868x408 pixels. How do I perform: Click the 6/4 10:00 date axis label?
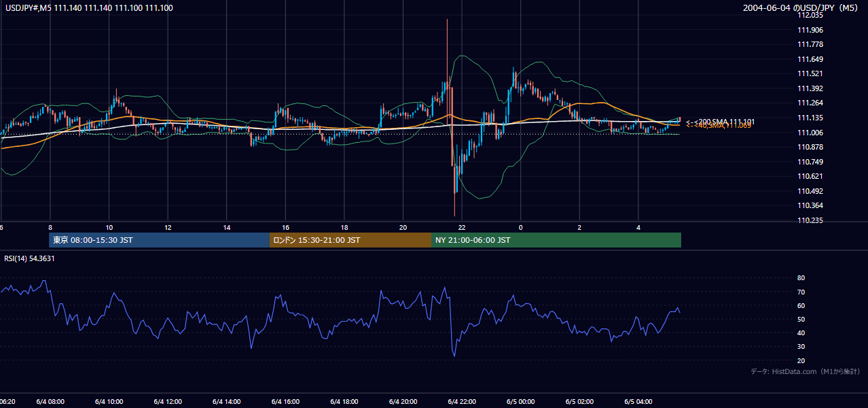(x=109, y=401)
